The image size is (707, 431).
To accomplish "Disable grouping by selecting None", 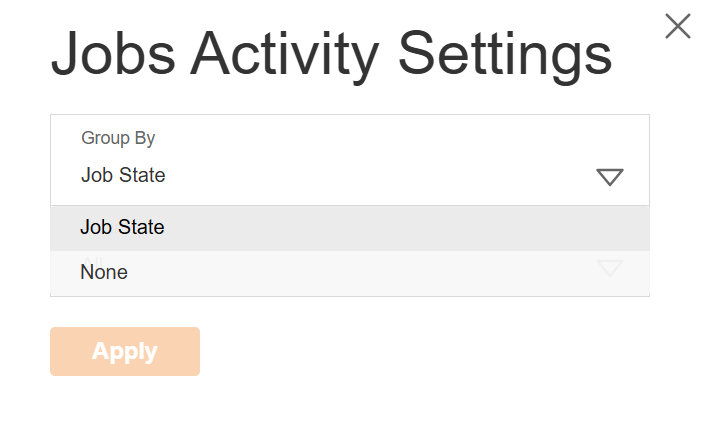I will pos(104,272).
